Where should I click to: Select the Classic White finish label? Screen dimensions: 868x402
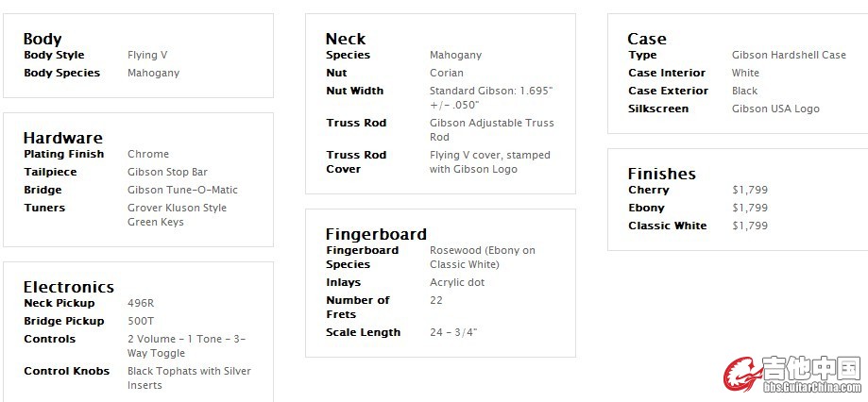668,226
